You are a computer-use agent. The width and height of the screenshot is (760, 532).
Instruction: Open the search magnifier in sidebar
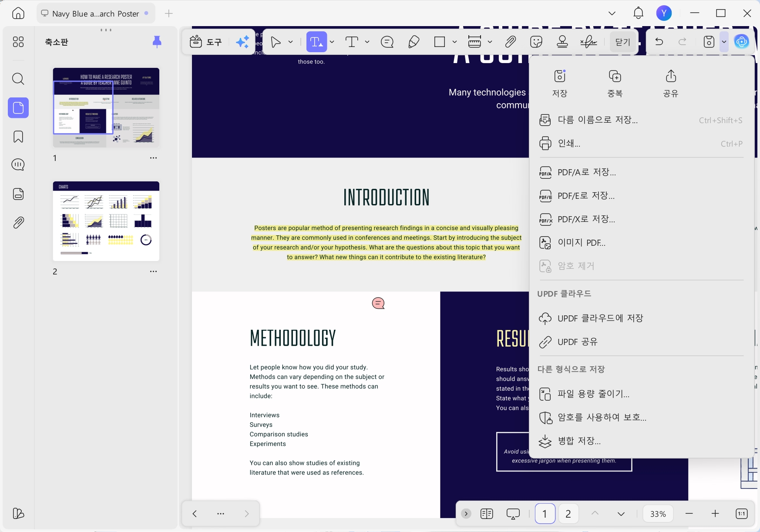point(18,79)
